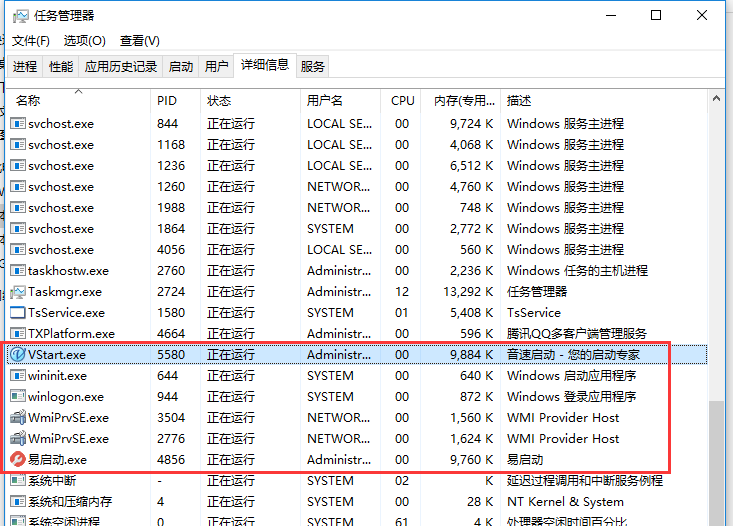Select the TsService.exe process name
Image resolution: width=734 pixels, height=526 pixels.
[66, 313]
